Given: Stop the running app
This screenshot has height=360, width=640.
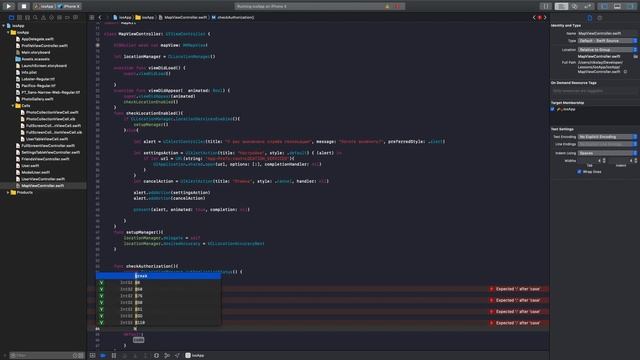Looking at the screenshot, I should 24,6.
